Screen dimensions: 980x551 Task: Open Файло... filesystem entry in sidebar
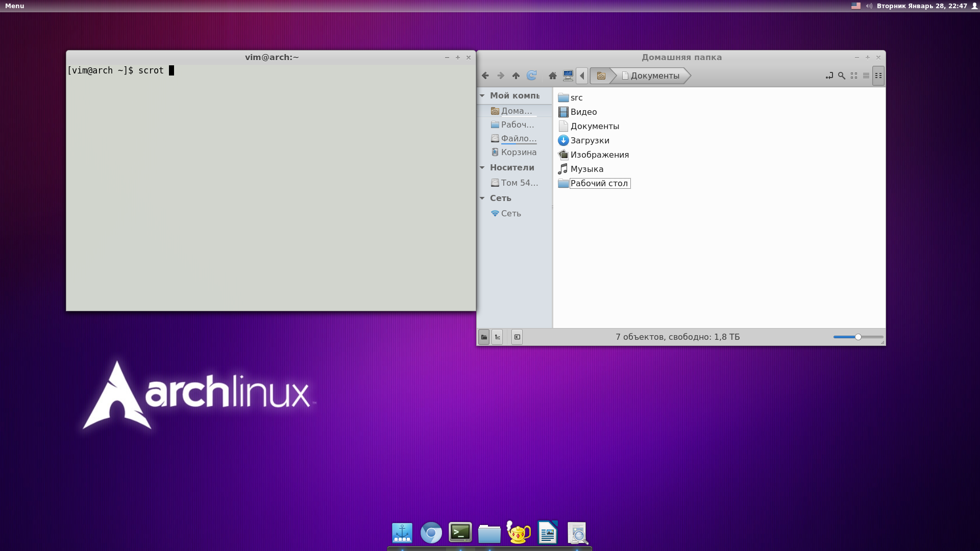[514, 138]
